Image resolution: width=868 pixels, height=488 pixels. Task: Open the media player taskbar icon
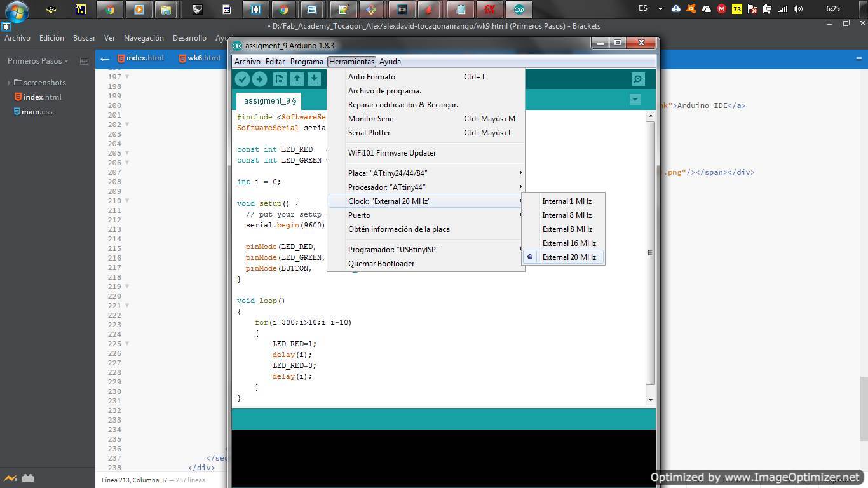coord(138,10)
